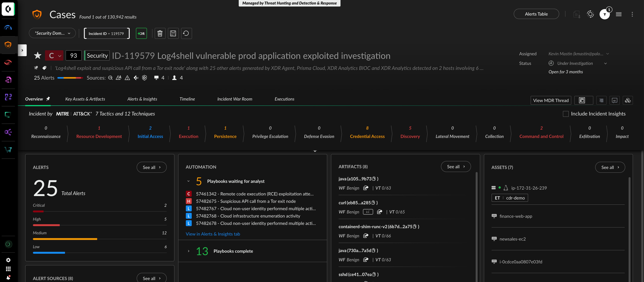Click the report export icon near Alerts Table
The height and width of the screenshot is (282, 644).
[x=577, y=14]
